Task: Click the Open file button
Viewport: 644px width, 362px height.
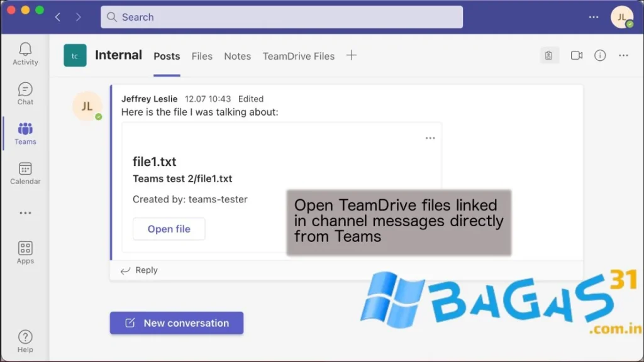Action: (169, 229)
